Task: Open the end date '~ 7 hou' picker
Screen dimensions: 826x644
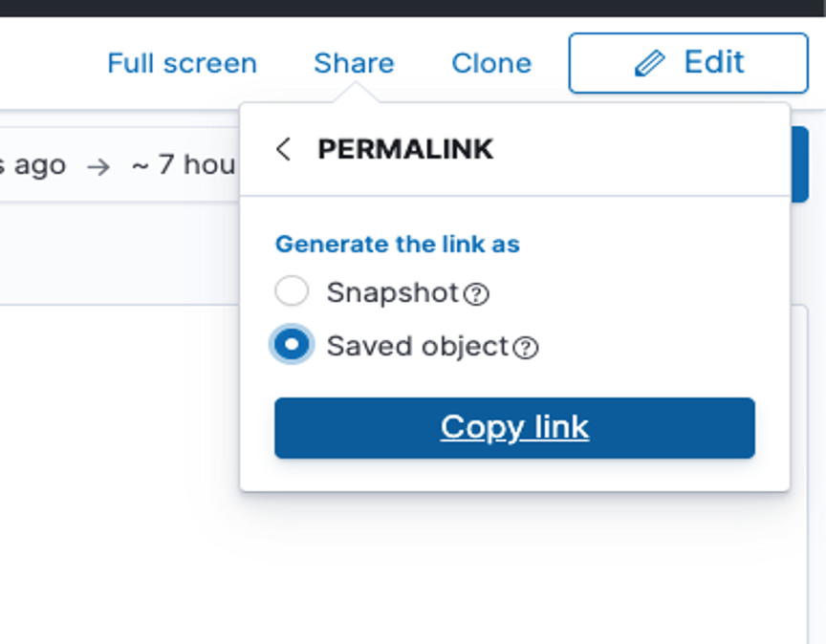Action: (184, 165)
